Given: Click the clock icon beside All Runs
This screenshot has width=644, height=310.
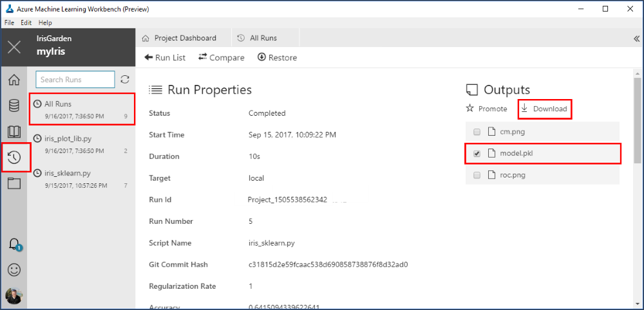Looking at the screenshot, I should tap(38, 104).
